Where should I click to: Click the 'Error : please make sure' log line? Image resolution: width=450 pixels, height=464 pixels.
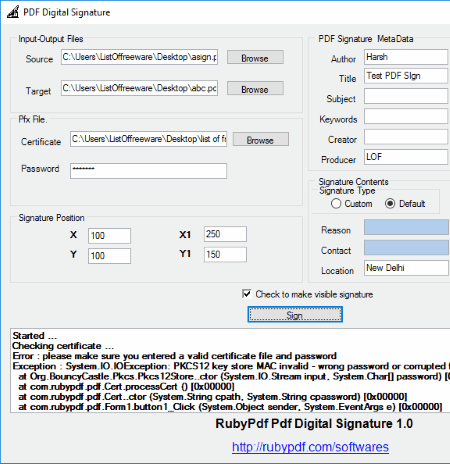click(174, 356)
